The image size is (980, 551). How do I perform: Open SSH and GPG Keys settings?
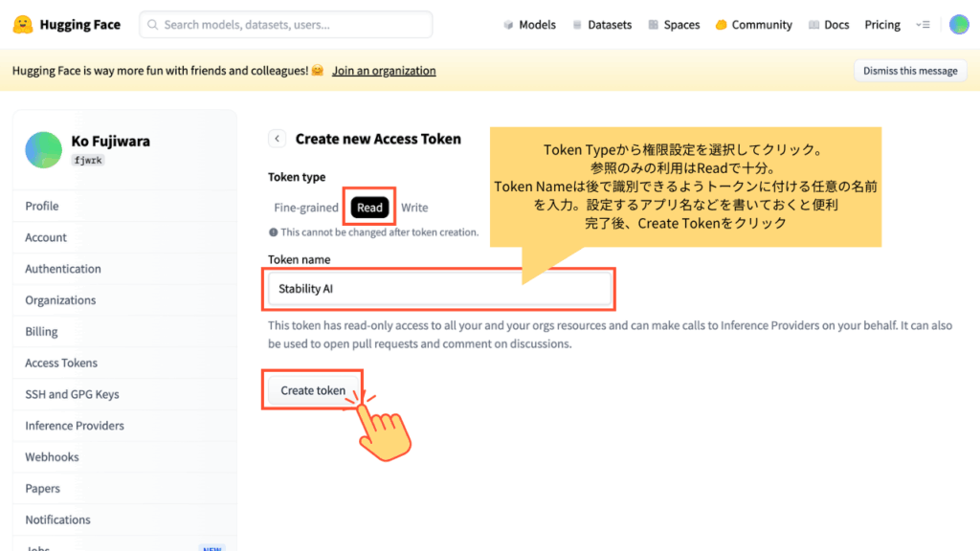[72, 394]
